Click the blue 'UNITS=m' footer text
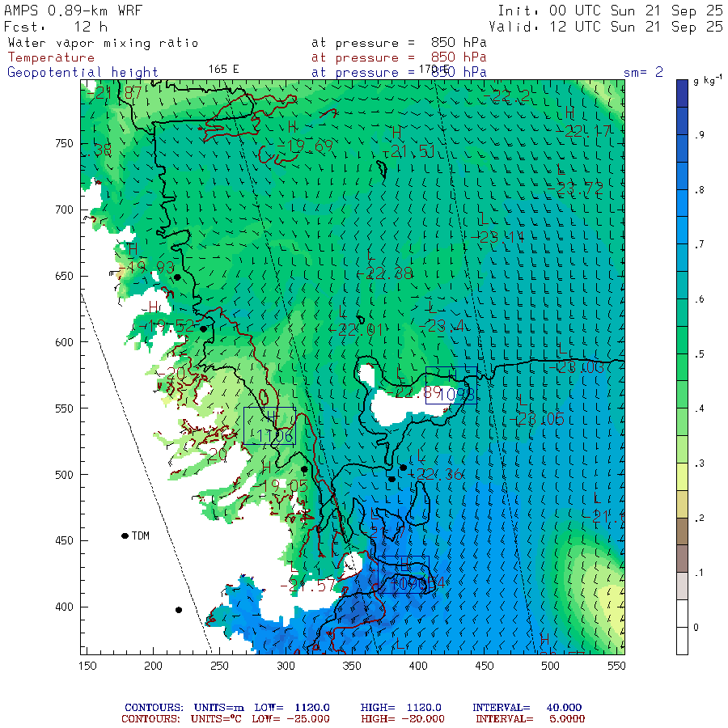Viewport: 728px width, 728px height. click(x=218, y=708)
